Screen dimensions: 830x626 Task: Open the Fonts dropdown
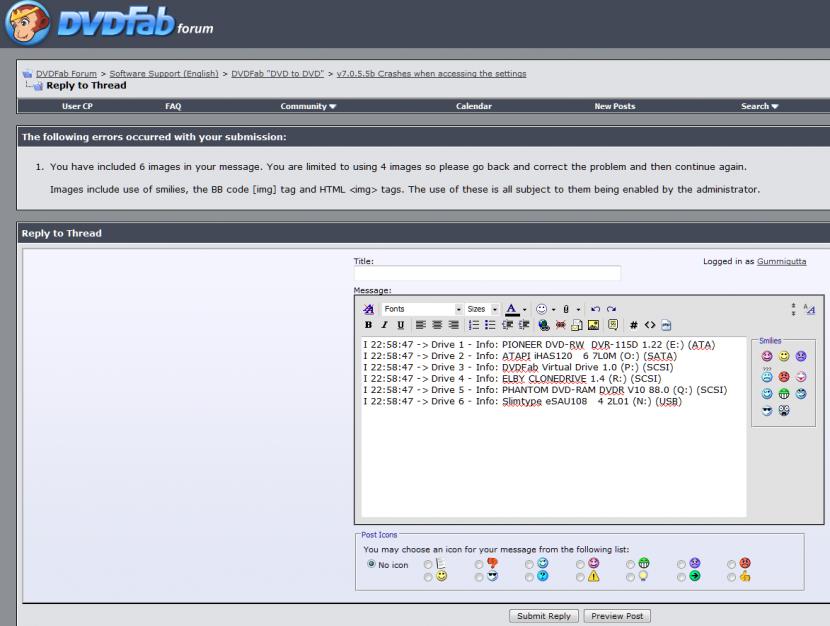pyautogui.click(x=422, y=309)
